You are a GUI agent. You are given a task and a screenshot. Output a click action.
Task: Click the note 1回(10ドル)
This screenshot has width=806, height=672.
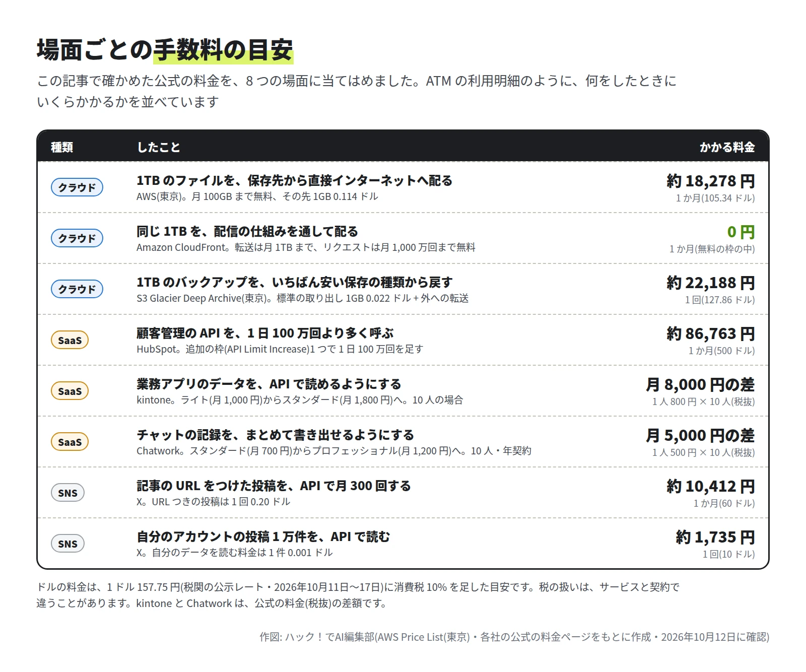[728, 554]
